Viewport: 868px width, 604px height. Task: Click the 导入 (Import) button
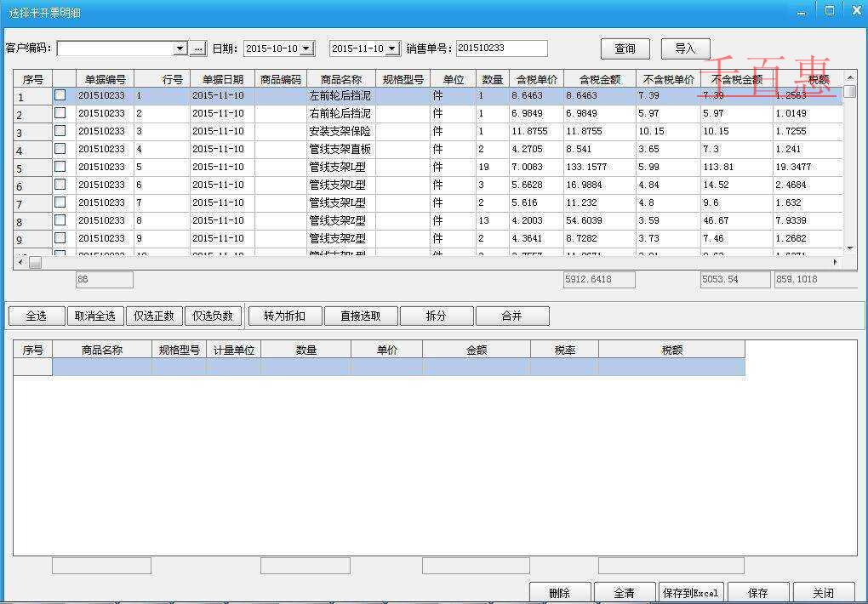coord(685,48)
